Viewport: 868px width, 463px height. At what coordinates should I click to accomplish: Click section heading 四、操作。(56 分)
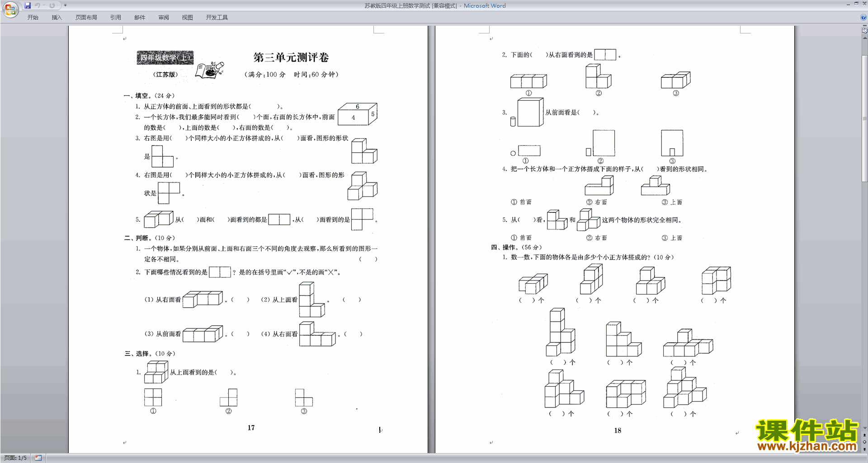tap(516, 248)
